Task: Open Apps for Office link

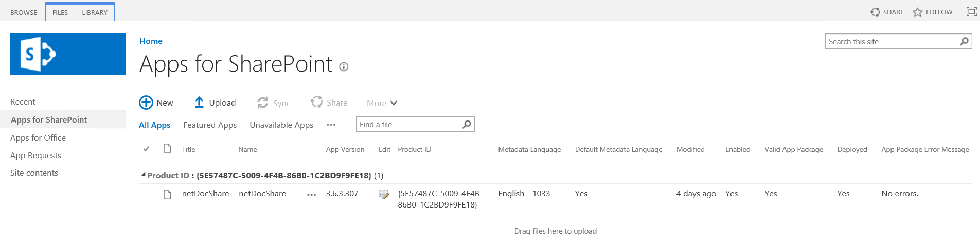Action: [38, 137]
